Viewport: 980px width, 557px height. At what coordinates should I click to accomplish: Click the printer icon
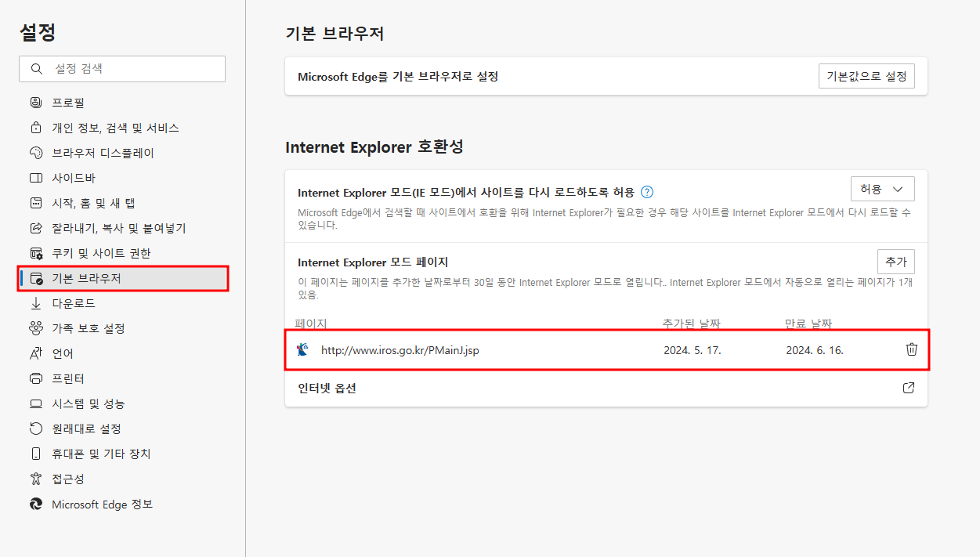[35, 378]
